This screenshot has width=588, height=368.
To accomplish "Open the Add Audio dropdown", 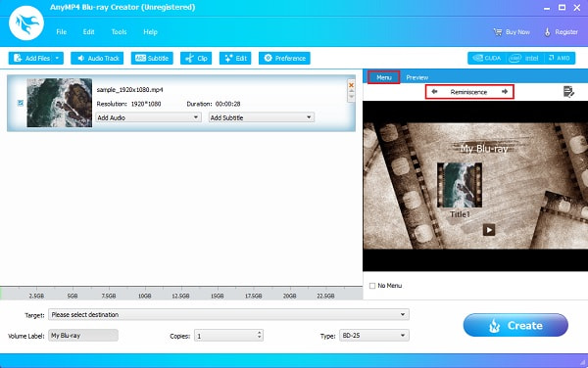I will pyautogui.click(x=148, y=117).
